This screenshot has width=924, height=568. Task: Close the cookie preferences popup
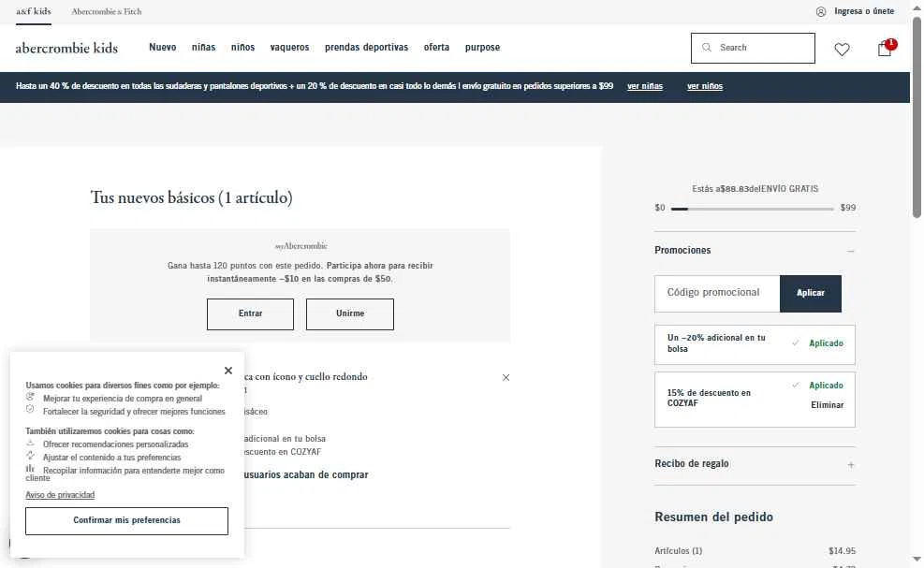pos(228,370)
